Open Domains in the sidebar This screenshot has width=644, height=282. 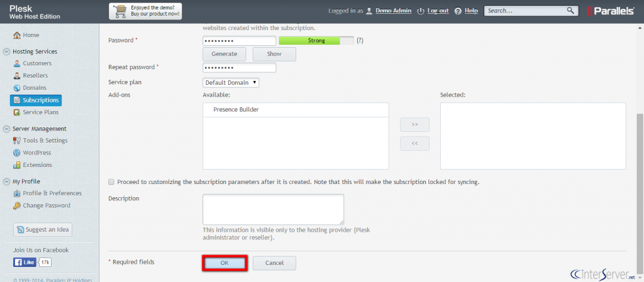35,88
